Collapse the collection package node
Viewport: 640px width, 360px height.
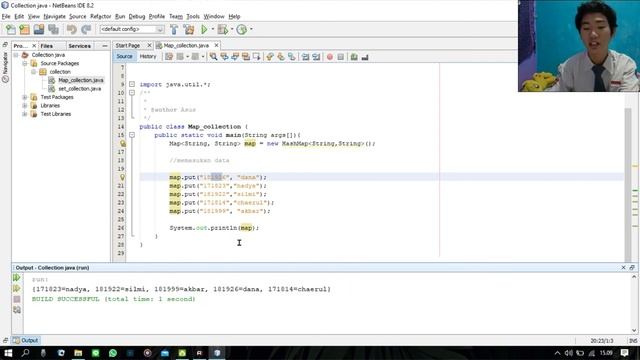(x=34, y=72)
